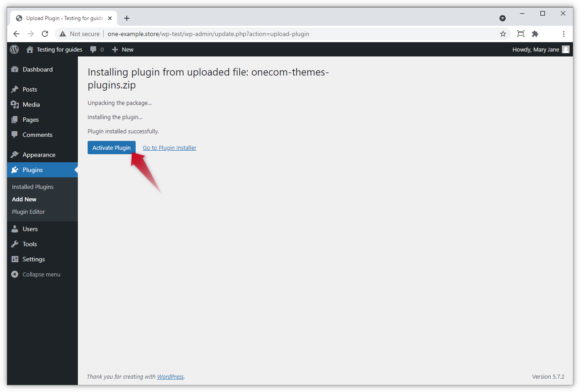This screenshot has width=580, height=392.
Task: Open Chrome's three-dot menu
Action: pos(564,34)
